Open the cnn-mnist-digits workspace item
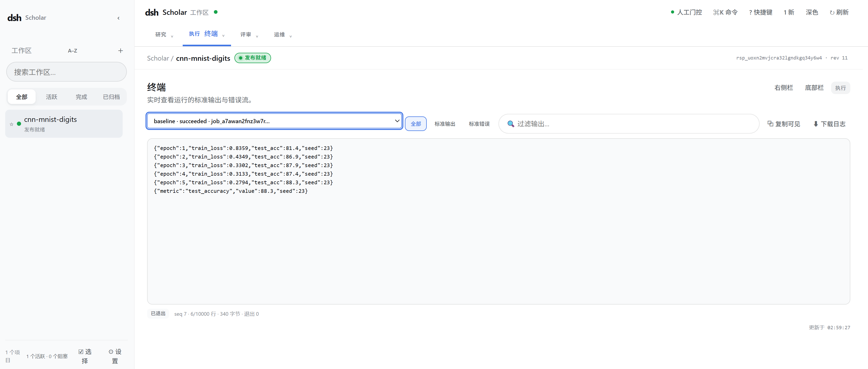The height and width of the screenshot is (369, 868). (64, 124)
